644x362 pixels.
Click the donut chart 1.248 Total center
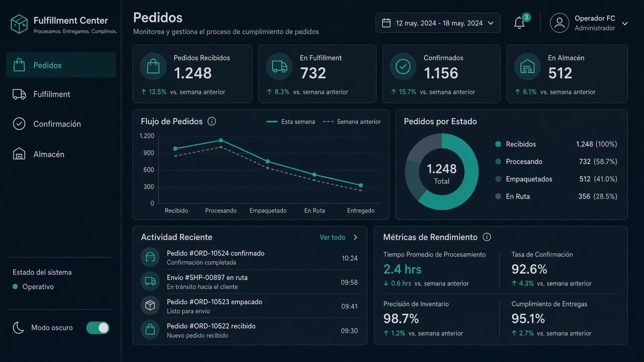(x=442, y=172)
